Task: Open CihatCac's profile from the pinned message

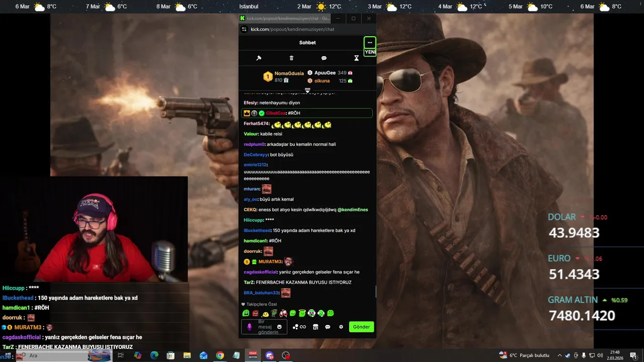Action: pyautogui.click(x=276, y=113)
